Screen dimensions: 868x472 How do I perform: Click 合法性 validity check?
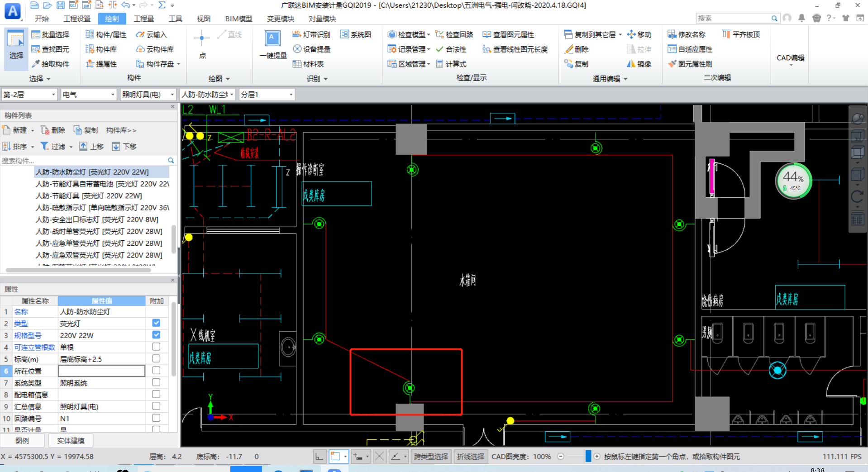[451, 49]
